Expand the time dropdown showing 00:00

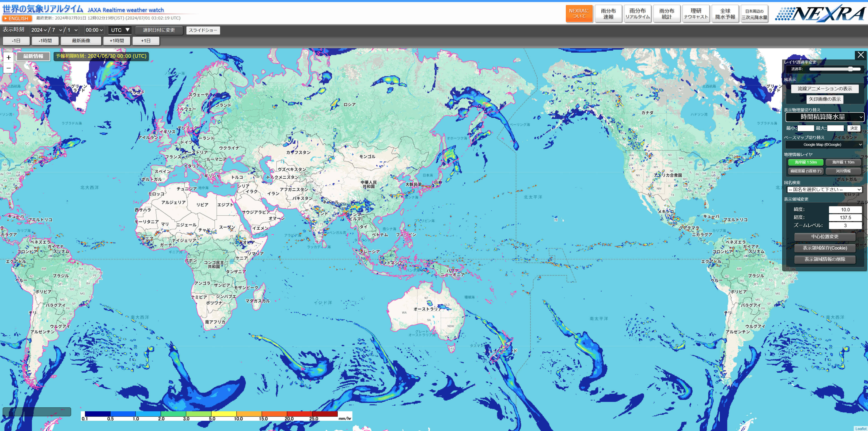click(x=94, y=30)
